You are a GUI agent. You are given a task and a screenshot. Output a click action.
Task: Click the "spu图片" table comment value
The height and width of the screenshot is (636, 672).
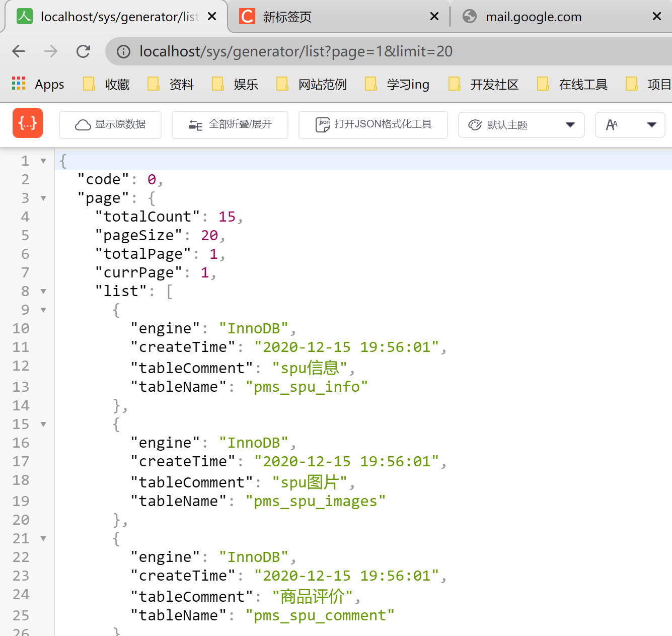[x=310, y=482]
